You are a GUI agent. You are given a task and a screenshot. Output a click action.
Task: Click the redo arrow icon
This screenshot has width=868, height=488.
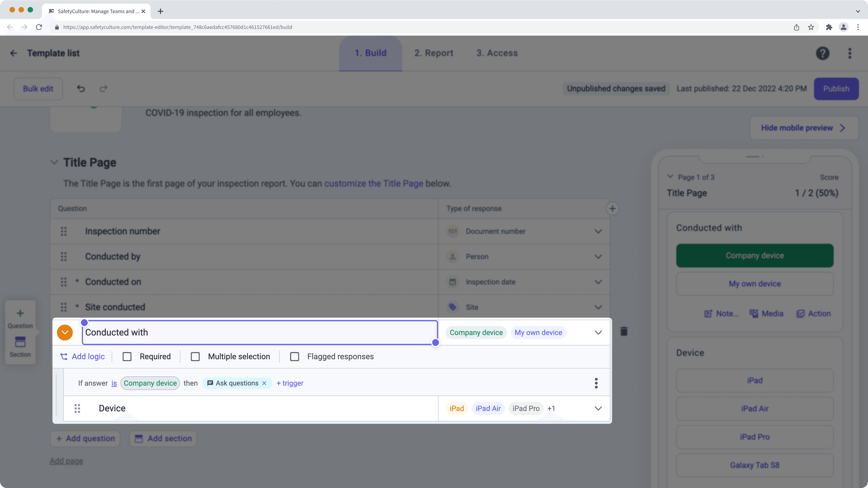click(x=103, y=89)
